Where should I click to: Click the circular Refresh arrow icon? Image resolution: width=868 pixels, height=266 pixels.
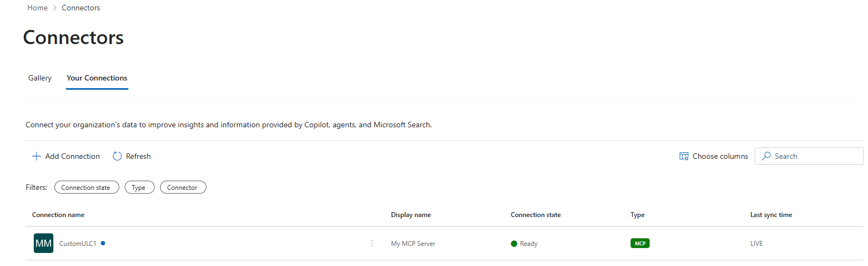pos(117,156)
